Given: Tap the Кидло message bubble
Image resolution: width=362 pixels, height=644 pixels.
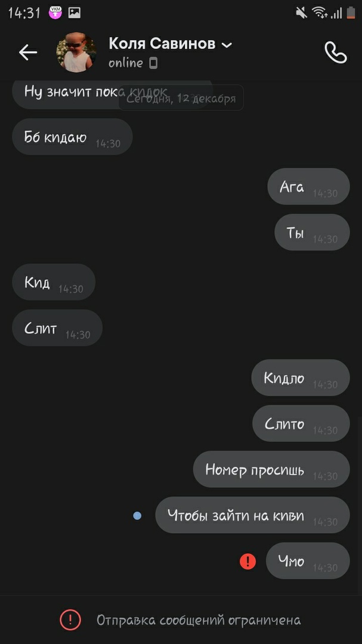Looking at the screenshot, I should 301,377.
